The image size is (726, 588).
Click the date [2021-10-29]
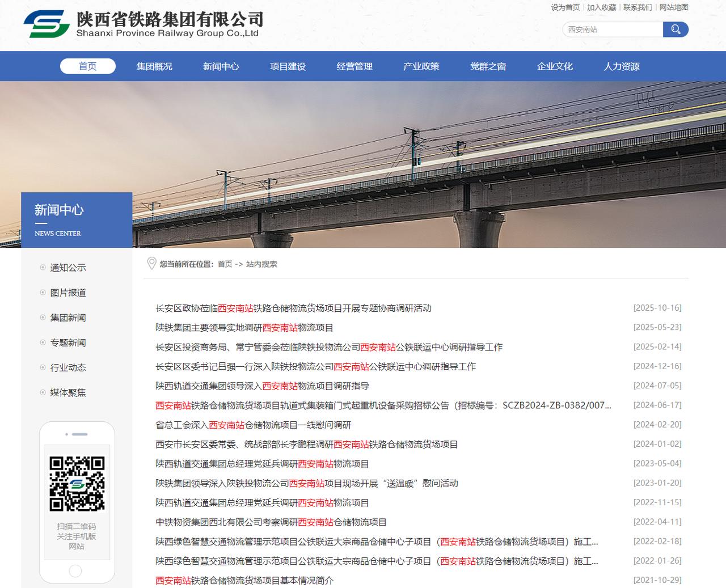(x=657, y=580)
